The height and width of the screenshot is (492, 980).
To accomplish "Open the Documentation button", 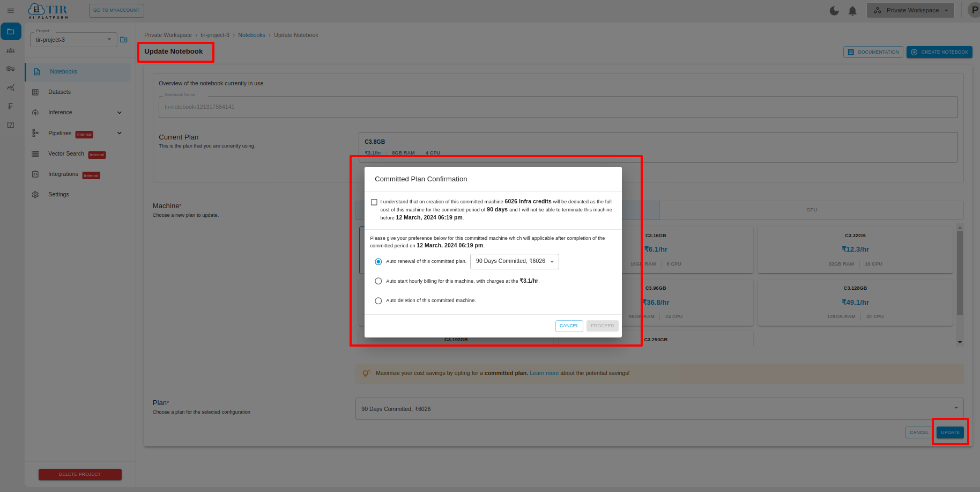I will click(873, 52).
